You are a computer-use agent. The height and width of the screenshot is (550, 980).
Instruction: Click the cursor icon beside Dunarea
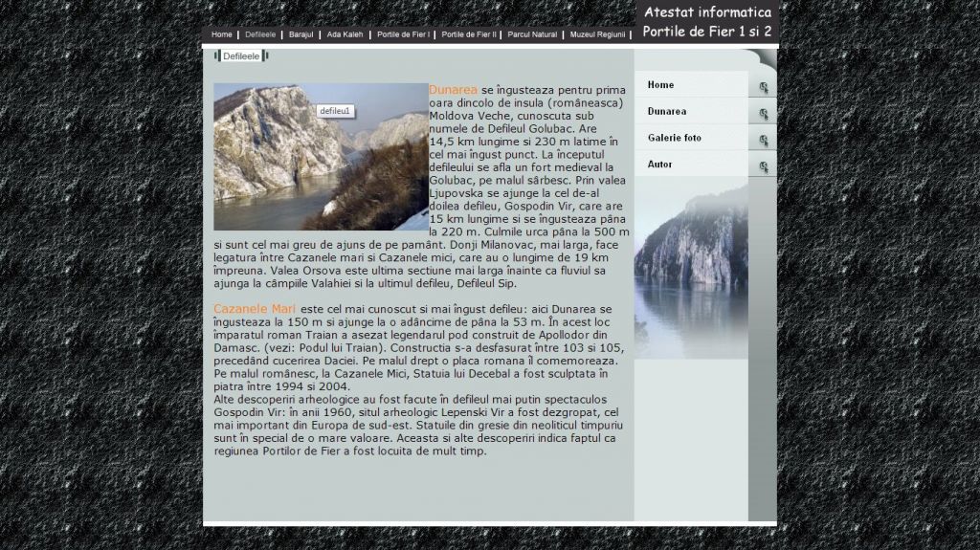[763, 115]
